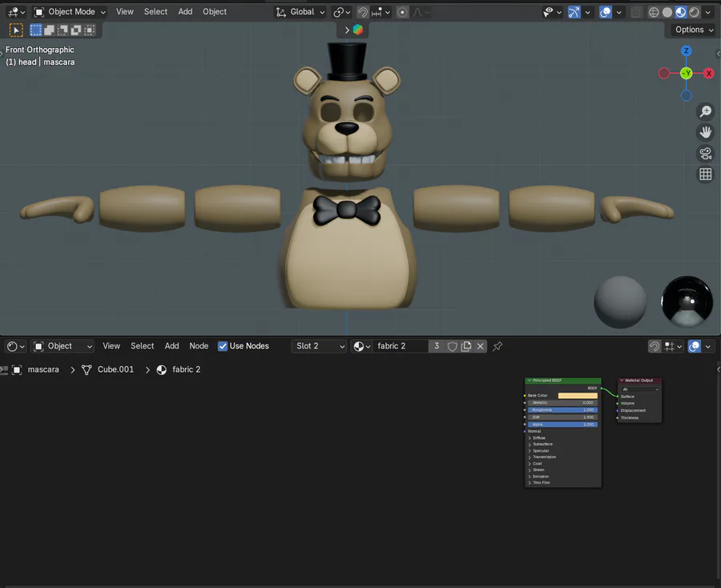
Task: Open the selectability and visibility dropdown
Action: (x=552, y=12)
